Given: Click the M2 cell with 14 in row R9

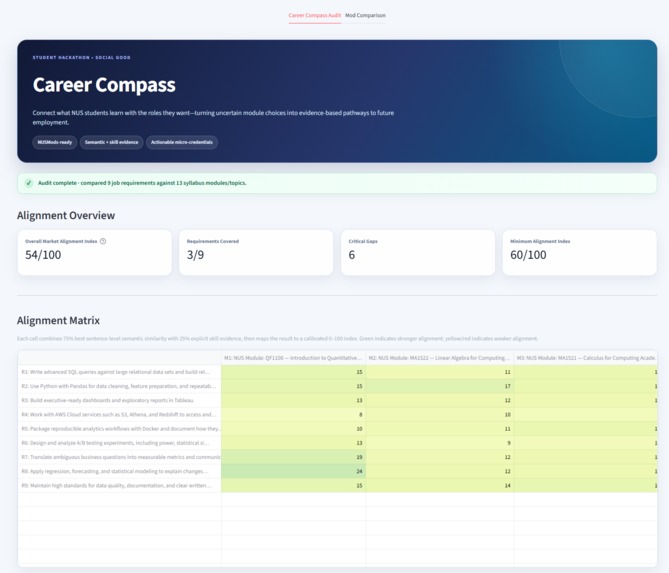Looking at the screenshot, I should click(x=439, y=485).
